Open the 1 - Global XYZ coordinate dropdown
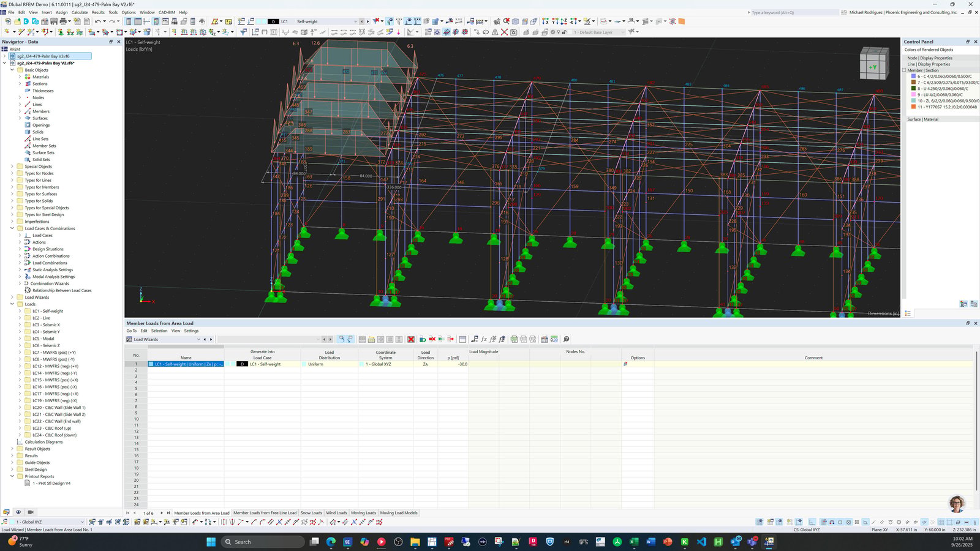Screen dimensions: 980x551 click(x=82, y=522)
